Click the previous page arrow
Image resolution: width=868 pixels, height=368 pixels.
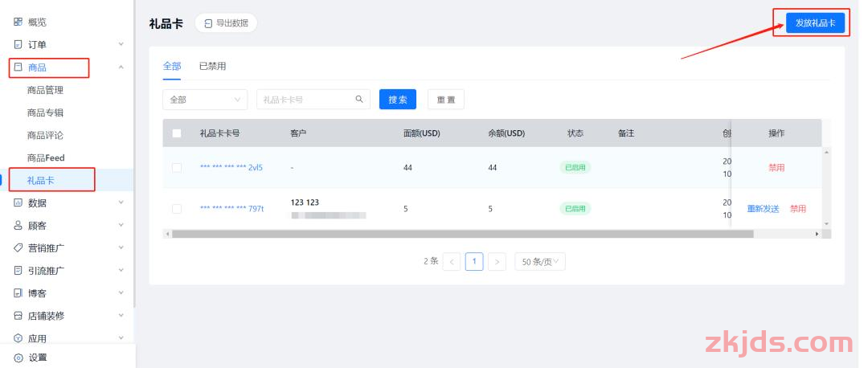point(452,262)
